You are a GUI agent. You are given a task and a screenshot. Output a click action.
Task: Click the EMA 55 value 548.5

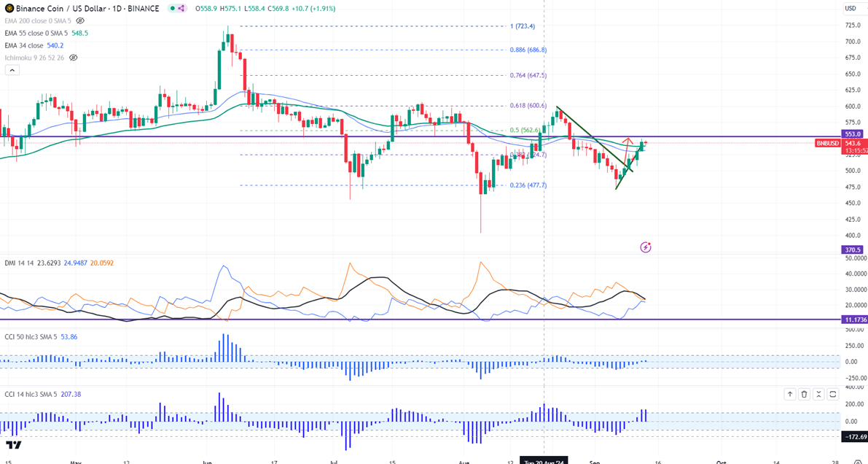[x=79, y=34]
